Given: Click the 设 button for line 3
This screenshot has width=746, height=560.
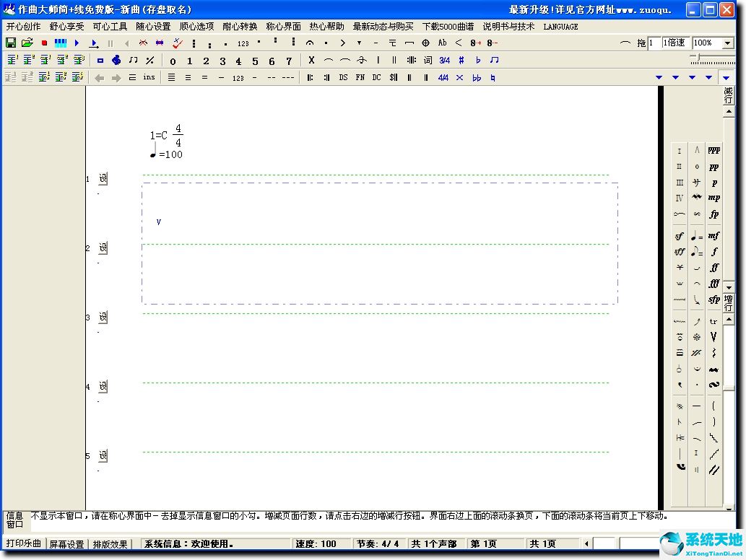Looking at the screenshot, I should click(x=103, y=317).
